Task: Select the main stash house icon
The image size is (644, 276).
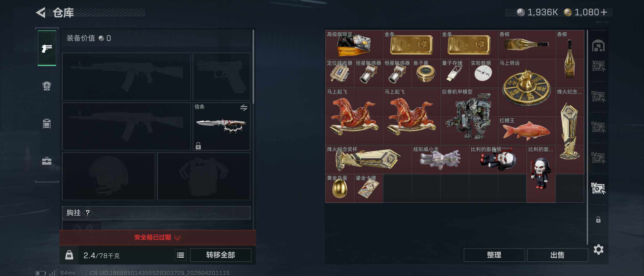Action: [x=598, y=46]
